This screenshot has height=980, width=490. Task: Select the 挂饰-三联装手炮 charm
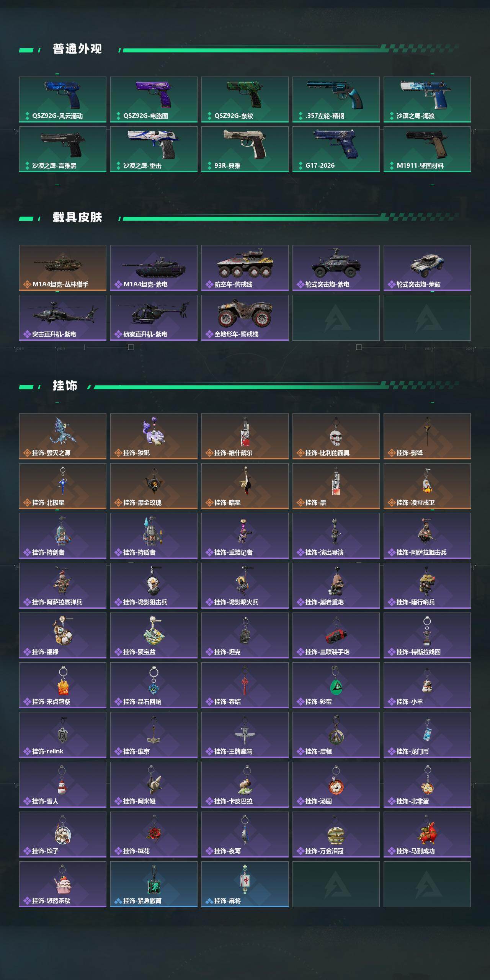[336, 635]
